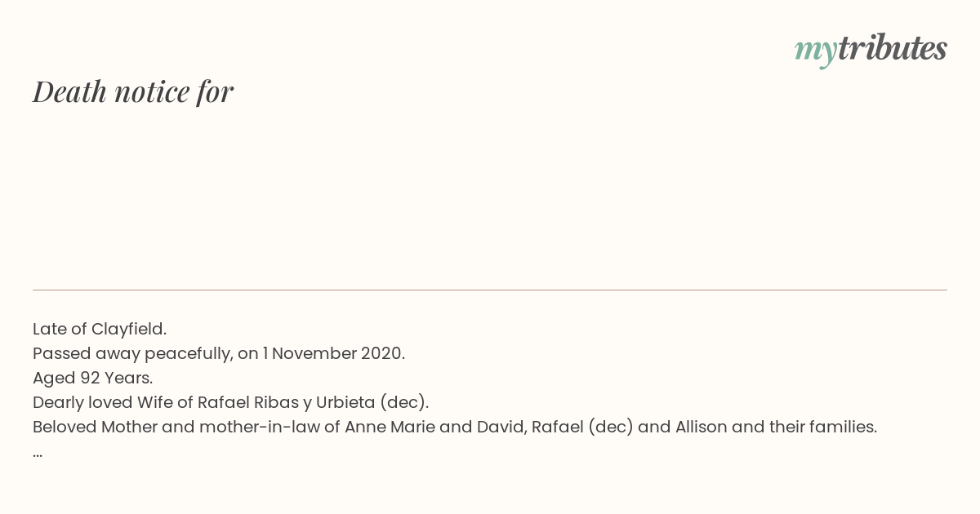Click the "Beloved Mother and mother-in-law" line
The height and width of the screenshot is (514, 980).
[455, 427]
